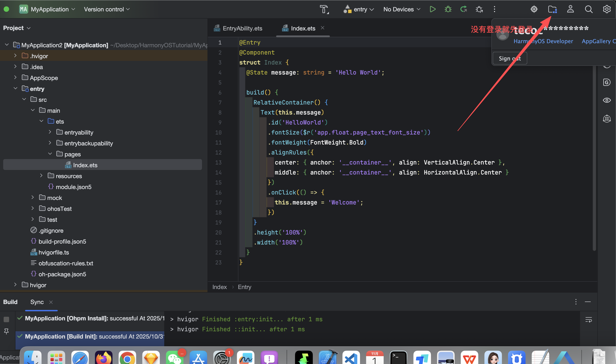Start debugging with the bug icon
616x364 pixels.
pos(448,9)
